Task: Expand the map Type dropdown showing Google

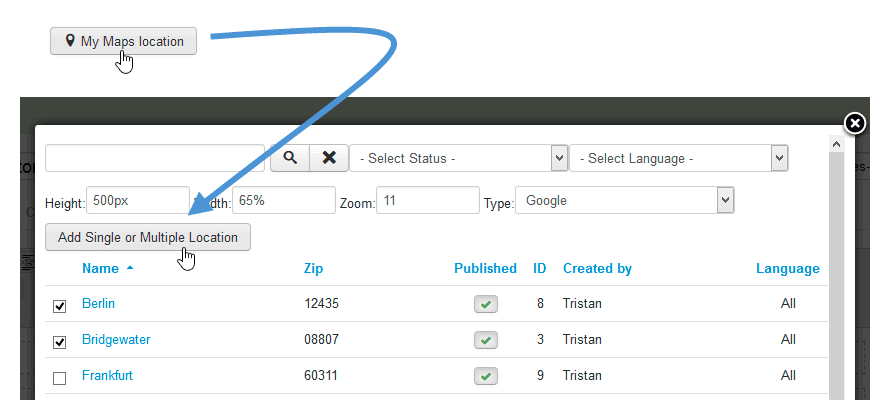Action: [624, 201]
